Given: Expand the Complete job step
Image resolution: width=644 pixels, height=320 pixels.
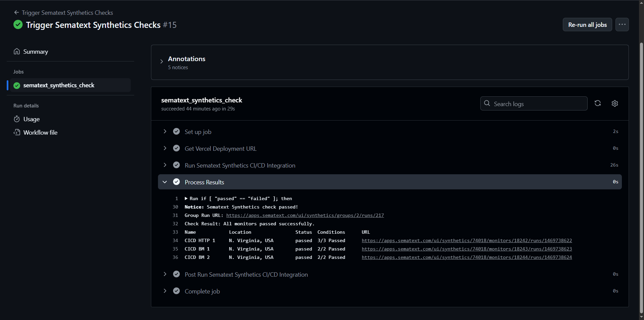Looking at the screenshot, I should [x=165, y=291].
